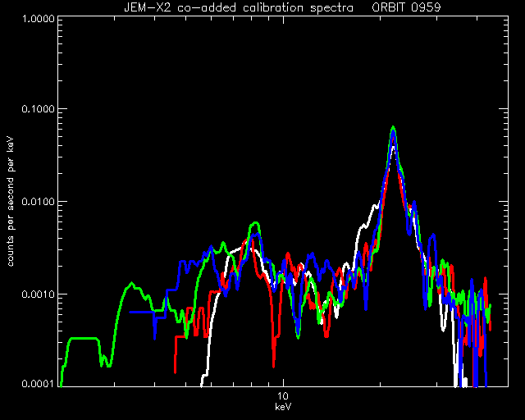Screen dimensions: 525x420
Task: Click the 1.0000 y-axis tick label
Action: 38,19
